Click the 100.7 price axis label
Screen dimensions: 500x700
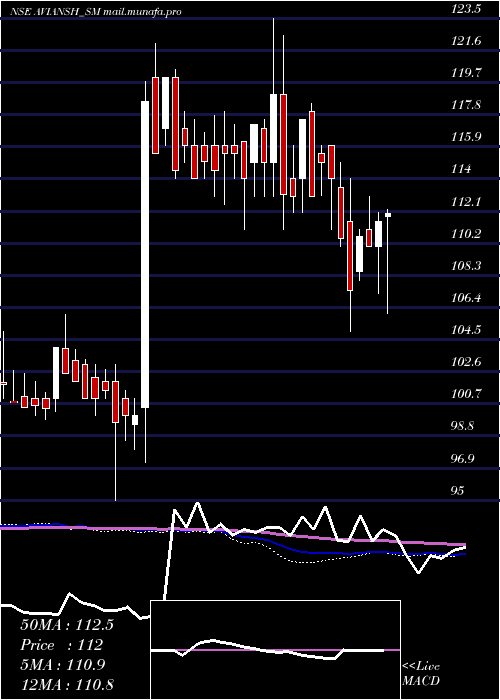coord(466,394)
